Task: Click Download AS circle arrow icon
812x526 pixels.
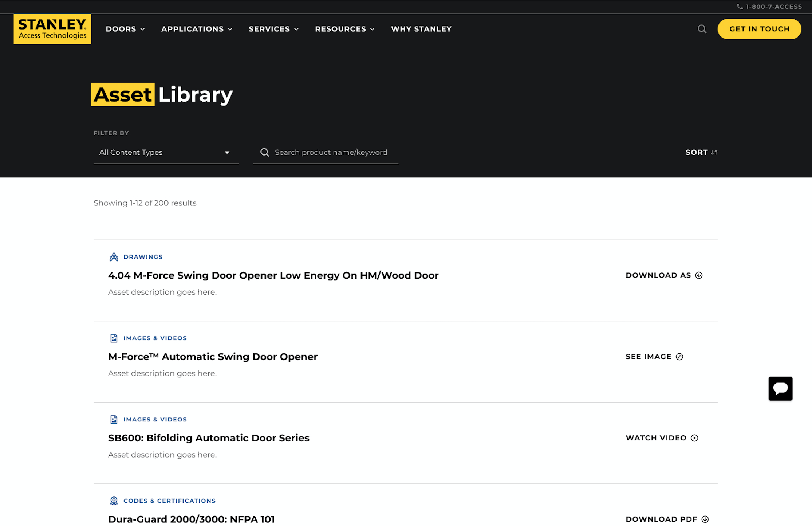Action: (x=698, y=275)
